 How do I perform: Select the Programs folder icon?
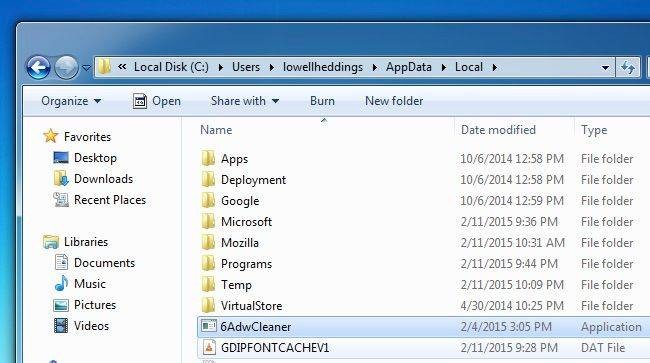click(x=208, y=264)
